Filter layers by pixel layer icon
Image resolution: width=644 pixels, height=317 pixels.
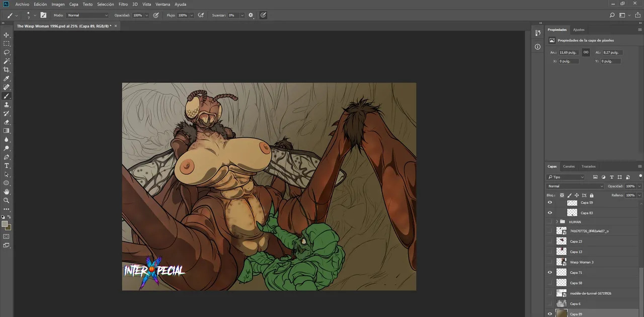595,177
